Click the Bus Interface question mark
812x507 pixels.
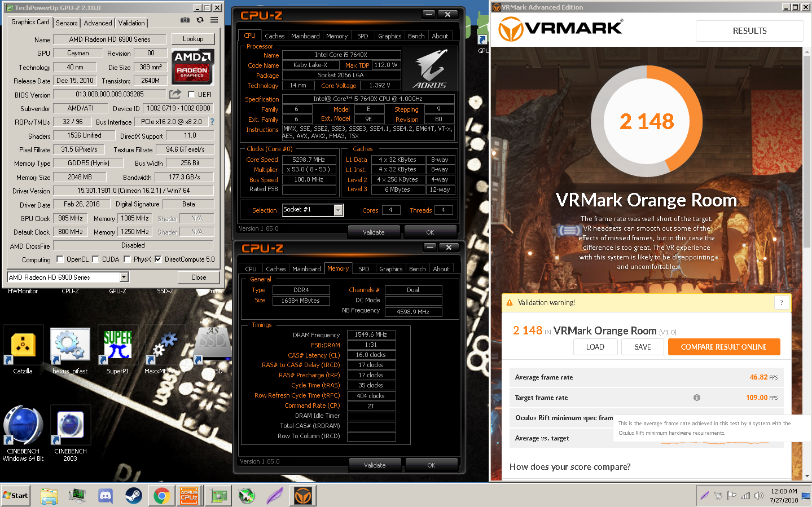point(212,122)
